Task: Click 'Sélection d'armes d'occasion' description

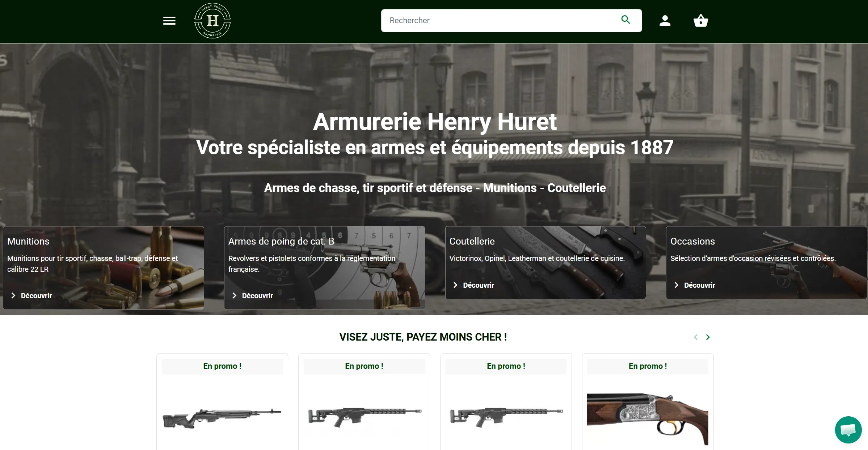Action: coord(753,258)
